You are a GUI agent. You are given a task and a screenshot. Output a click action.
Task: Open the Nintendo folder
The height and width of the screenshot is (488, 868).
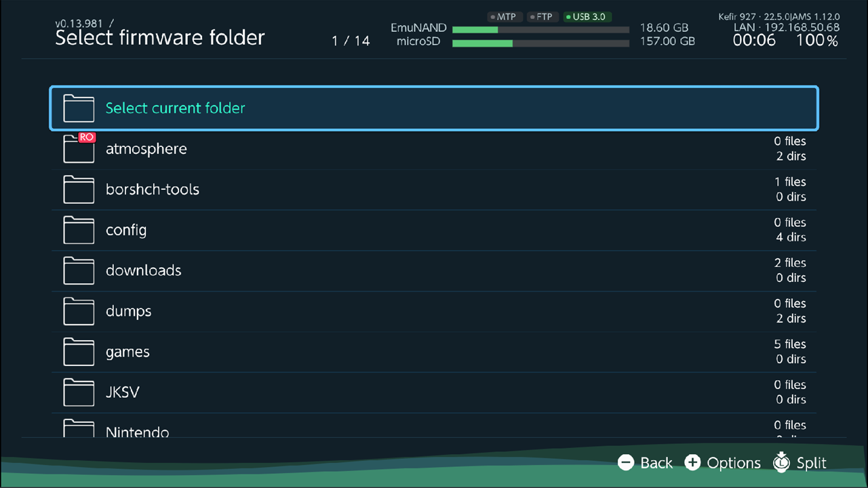[x=434, y=426]
